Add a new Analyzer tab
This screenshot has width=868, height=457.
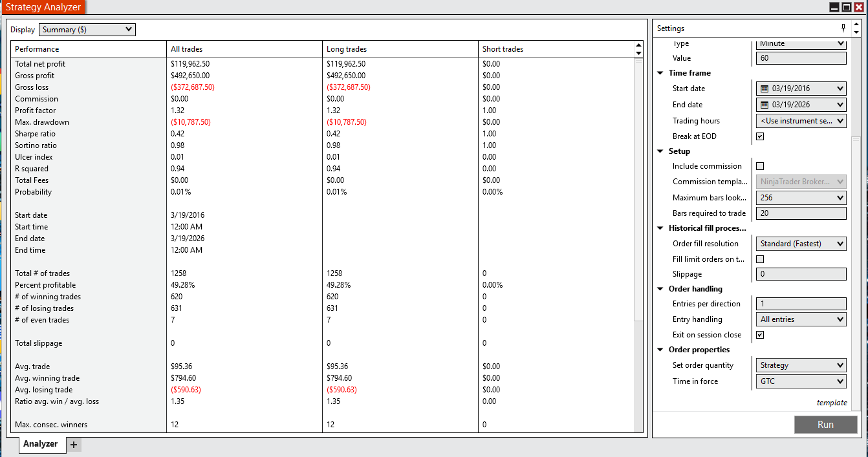pos(74,445)
